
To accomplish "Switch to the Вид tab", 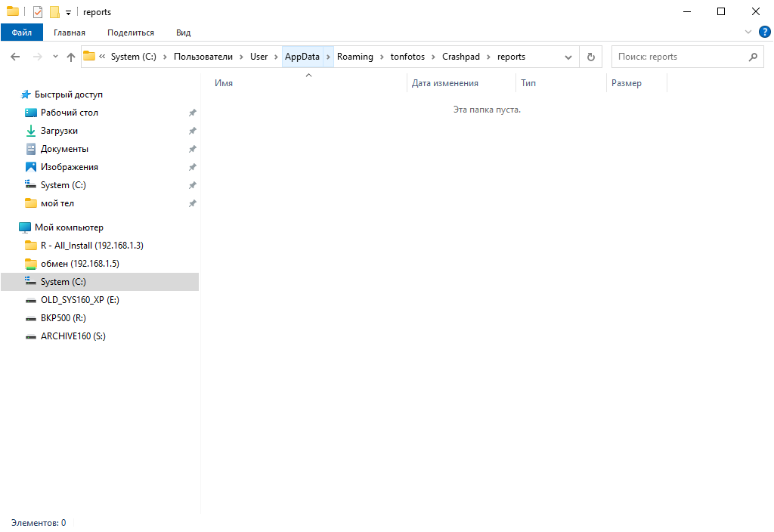I will (183, 32).
